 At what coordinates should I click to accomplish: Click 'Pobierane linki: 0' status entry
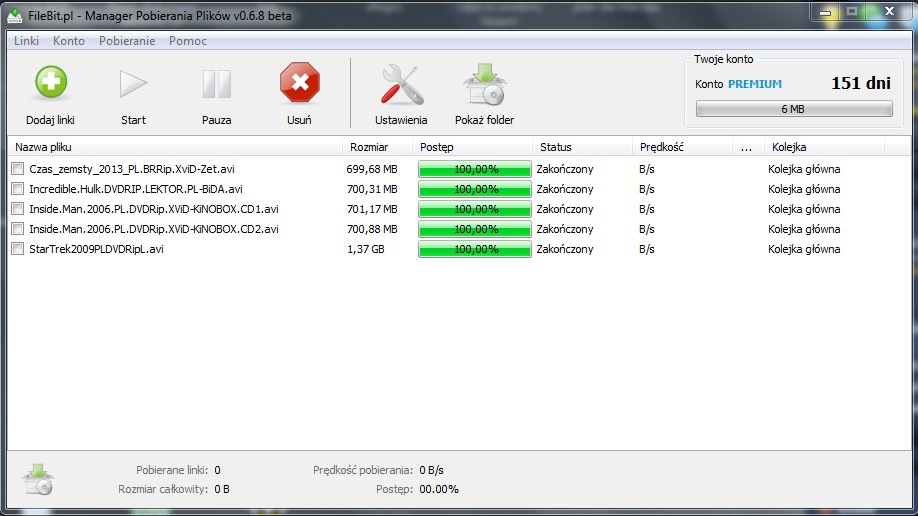(x=178, y=470)
